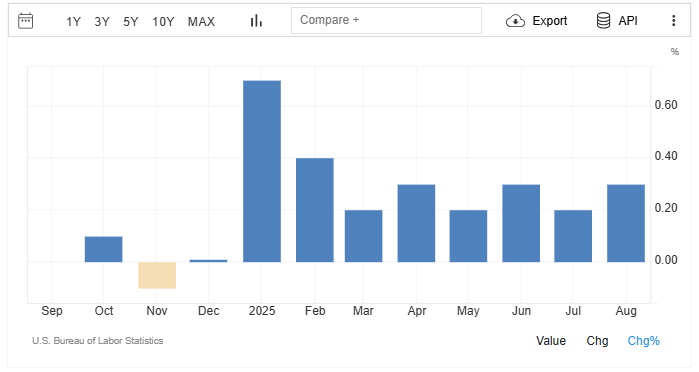Click the 2025 axis label
699x372 pixels.
[x=262, y=311]
